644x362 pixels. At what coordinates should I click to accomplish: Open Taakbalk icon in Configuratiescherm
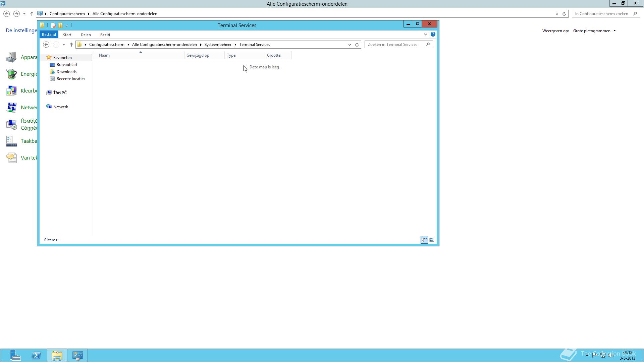(11, 141)
